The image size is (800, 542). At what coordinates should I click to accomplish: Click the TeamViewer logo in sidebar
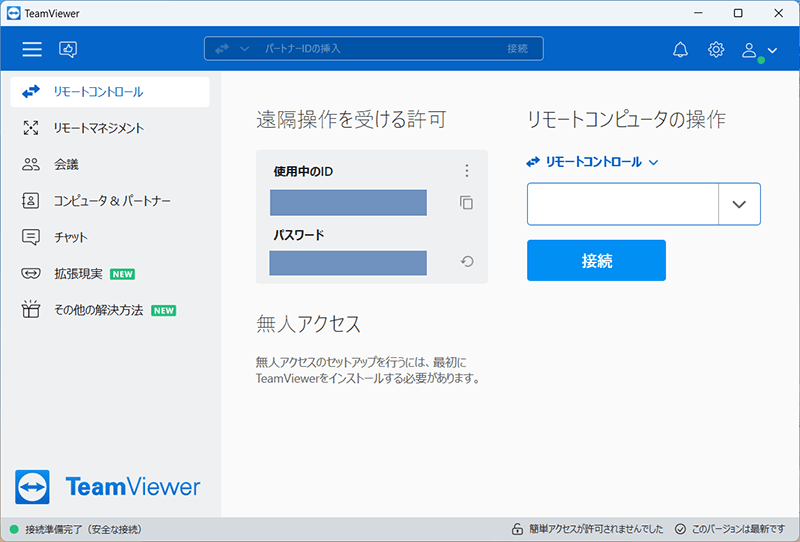click(108, 487)
